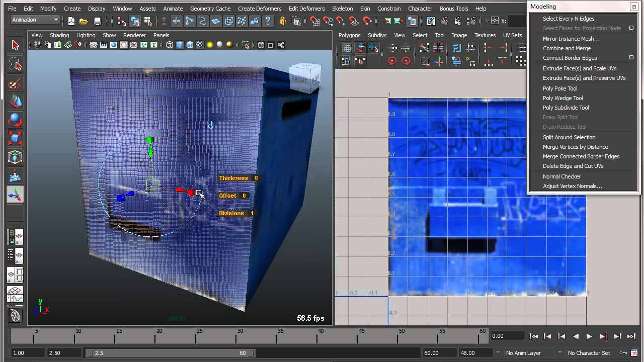This screenshot has width=644, height=362.
Task: Create a new scene with the toolbar icon
Action: 71,21
